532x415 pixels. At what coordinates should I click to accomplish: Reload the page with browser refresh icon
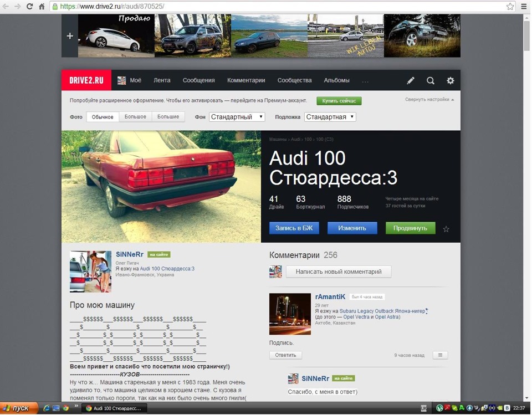(x=29, y=7)
